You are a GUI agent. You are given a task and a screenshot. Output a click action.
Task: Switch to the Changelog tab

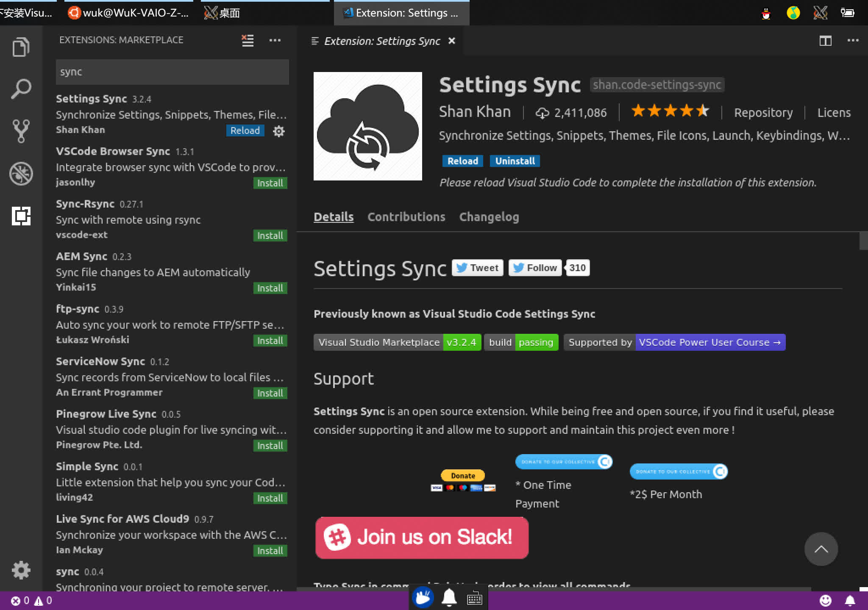point(489,217)
